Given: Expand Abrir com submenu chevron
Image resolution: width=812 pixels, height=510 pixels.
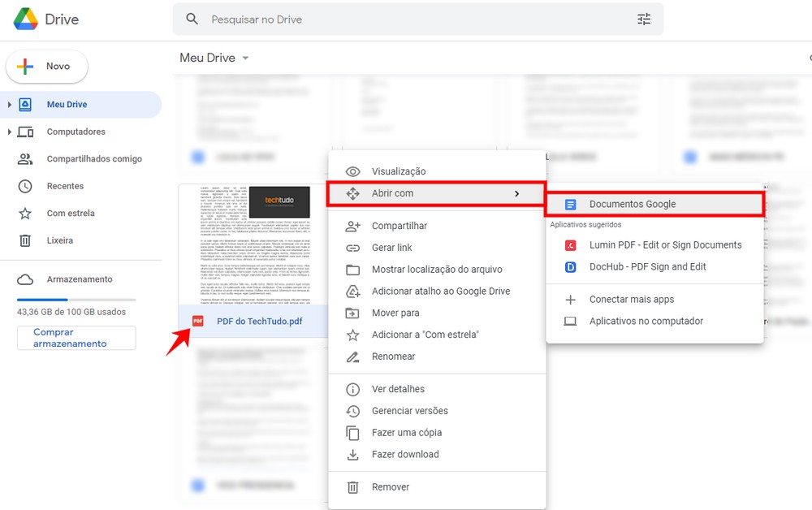Looking at the screenshot, I should (x=516, y=193).
